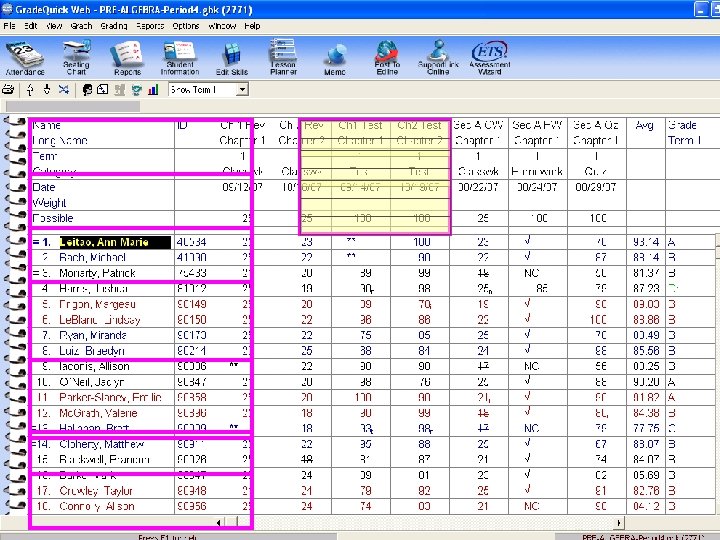Click the Memo toolbar icon
This screenshot has height=540, width=720.
coord(335,55)
